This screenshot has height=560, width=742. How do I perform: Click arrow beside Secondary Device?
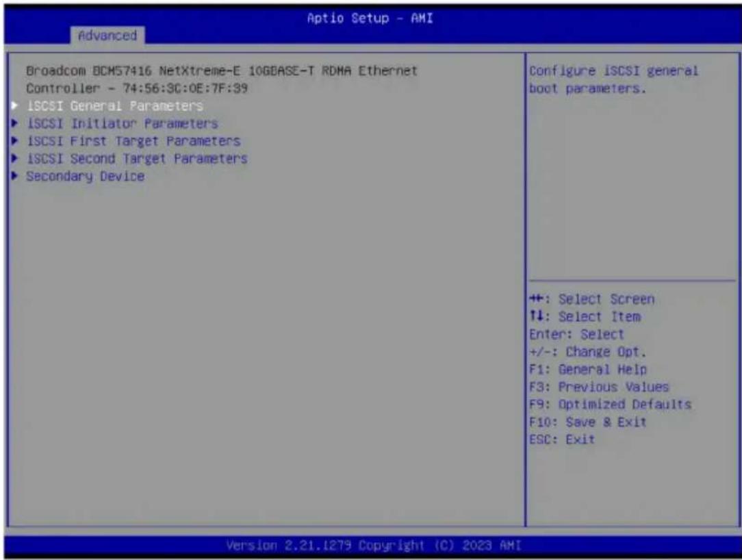(x=14, y=176)
